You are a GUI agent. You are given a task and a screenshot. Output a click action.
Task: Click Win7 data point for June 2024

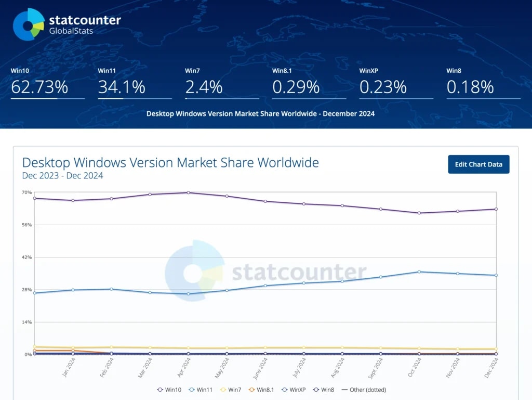(265, 347)
